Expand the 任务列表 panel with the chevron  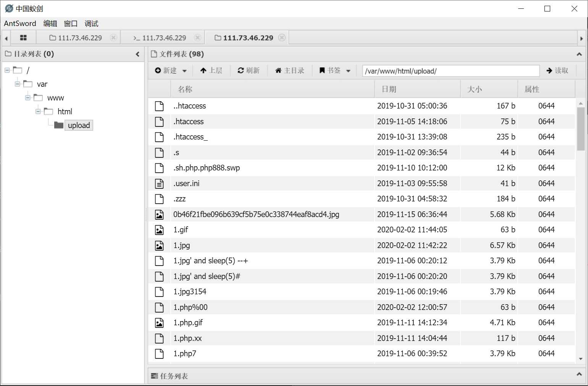(x=579, y=374)
